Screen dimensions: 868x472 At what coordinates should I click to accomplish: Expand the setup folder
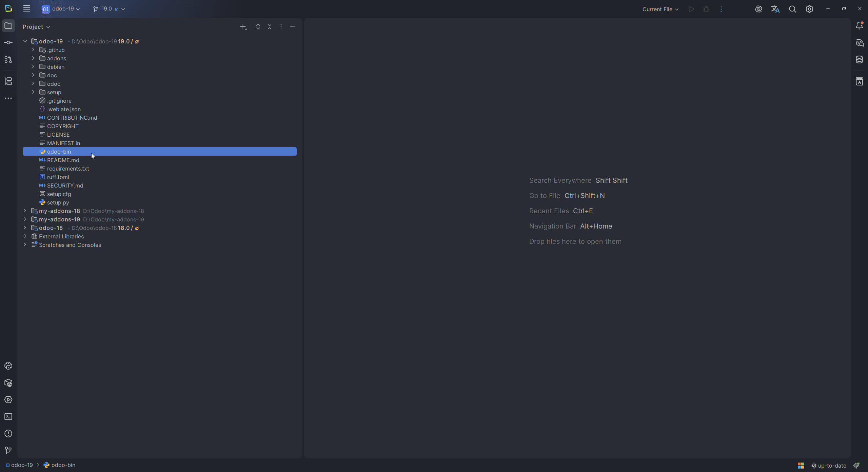click(x=33, y=92)
